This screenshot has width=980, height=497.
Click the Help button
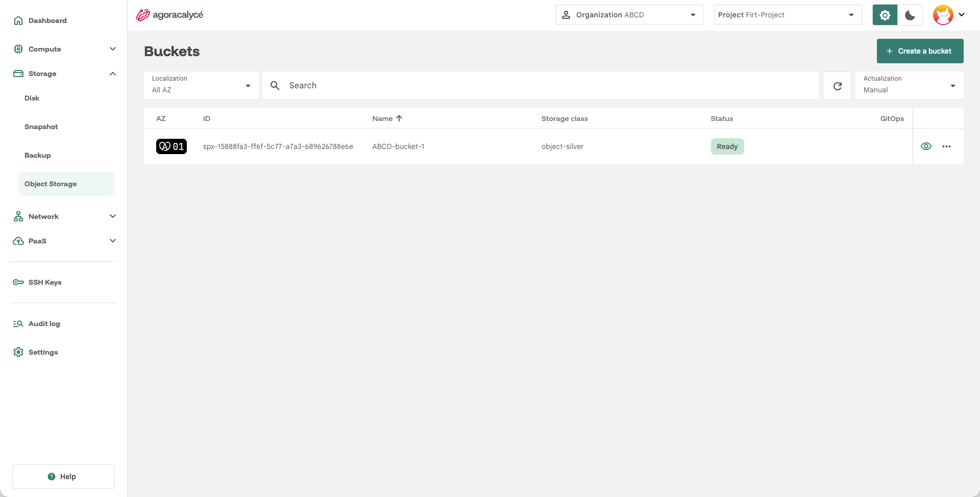(63, 477)
